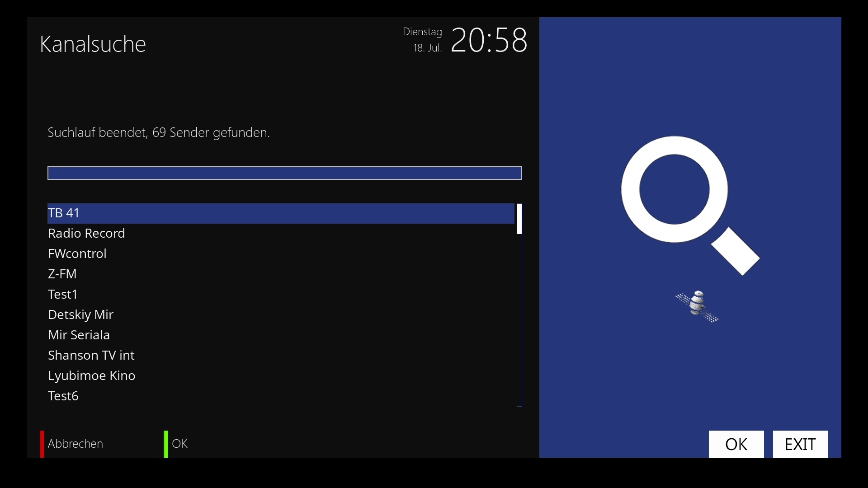This screenshot has width=868, height=488.
Task: Select the Mir Seriala channel
Action: tap(281, 335)
